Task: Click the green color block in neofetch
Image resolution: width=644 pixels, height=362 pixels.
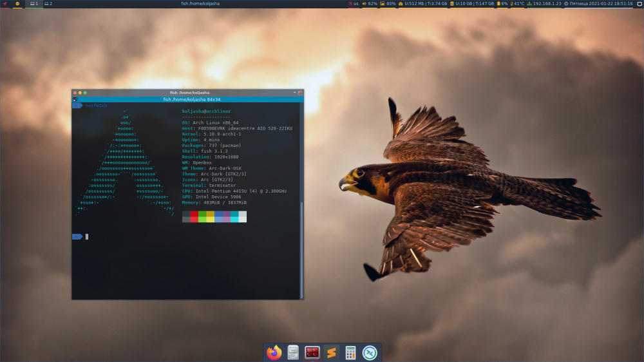Action: [x=202, y=217]
